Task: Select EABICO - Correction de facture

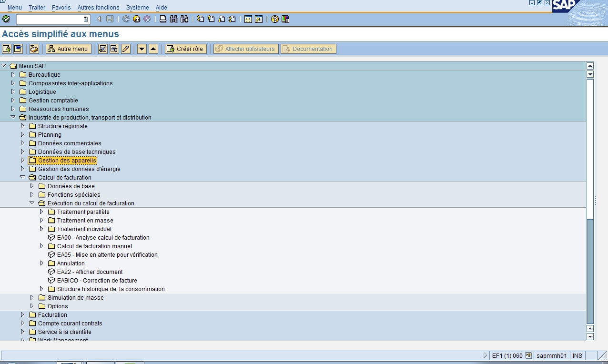Action: 97,280
